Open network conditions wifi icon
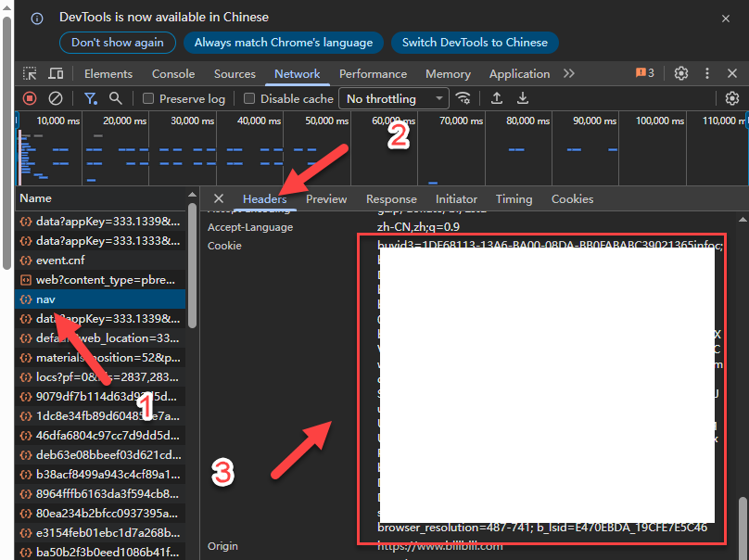The width and height of the screenshot is (749, 560). click(463, 98)
